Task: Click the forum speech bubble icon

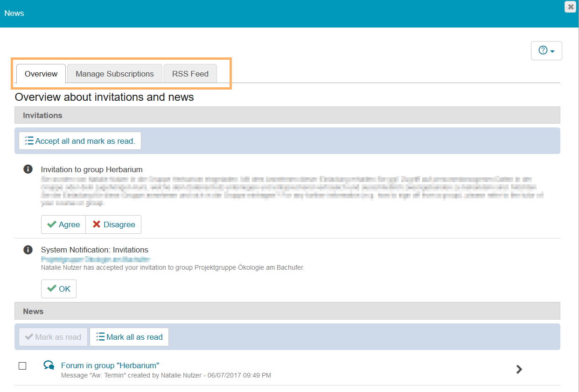Action: (x=49, y=365)
